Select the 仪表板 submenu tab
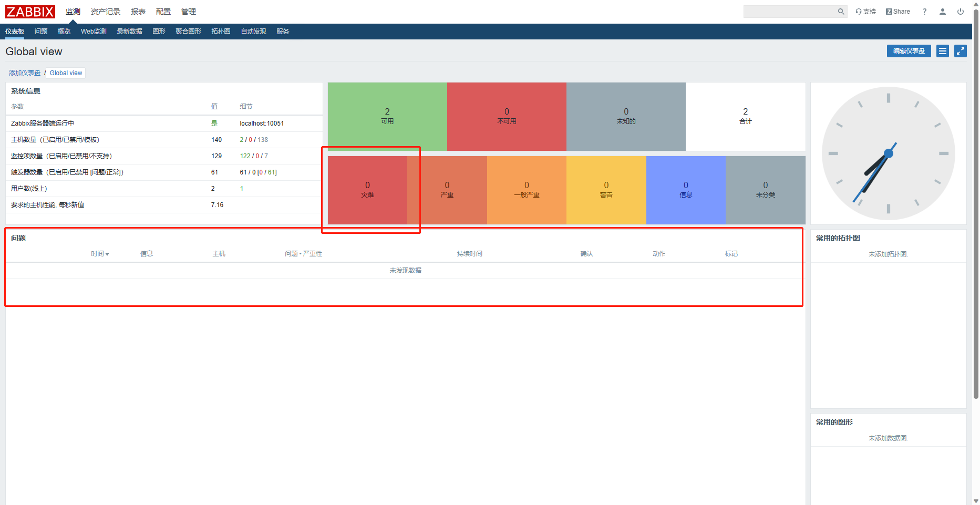The height and width of the screenshot is (505, 980). click(x=15, y=32)
